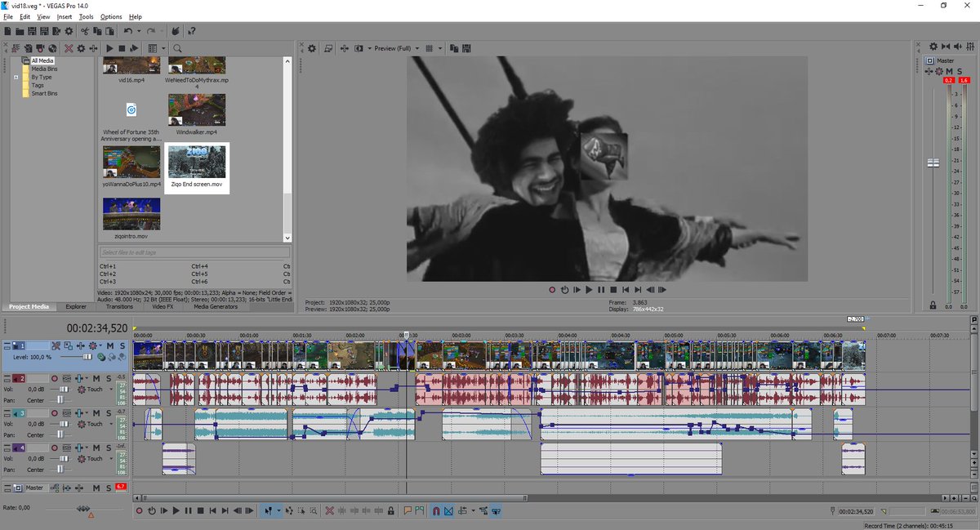980x530 pixels.
Task: Click the tags input field
Action: (194, 252)
